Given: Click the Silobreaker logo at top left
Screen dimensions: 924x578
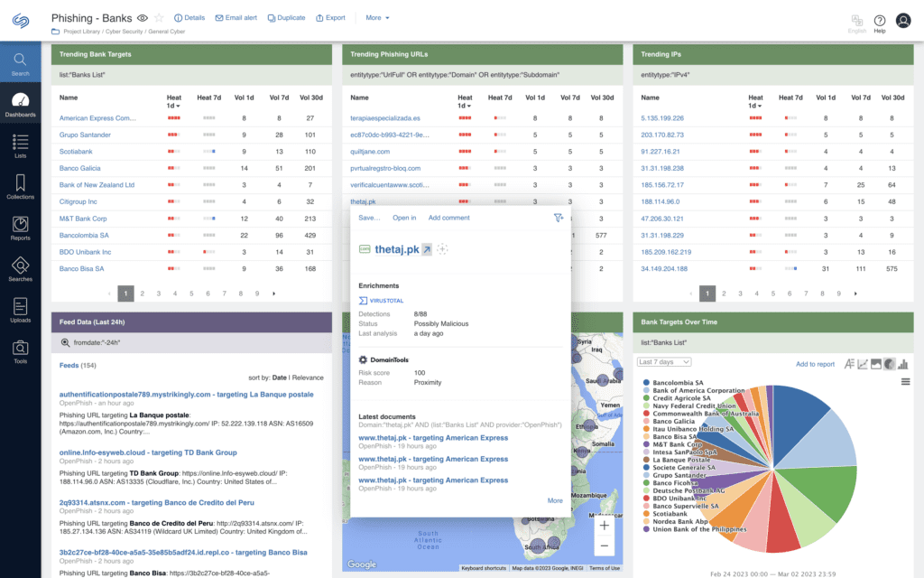Looking at the screenshot, I should (x=21, y=21).
